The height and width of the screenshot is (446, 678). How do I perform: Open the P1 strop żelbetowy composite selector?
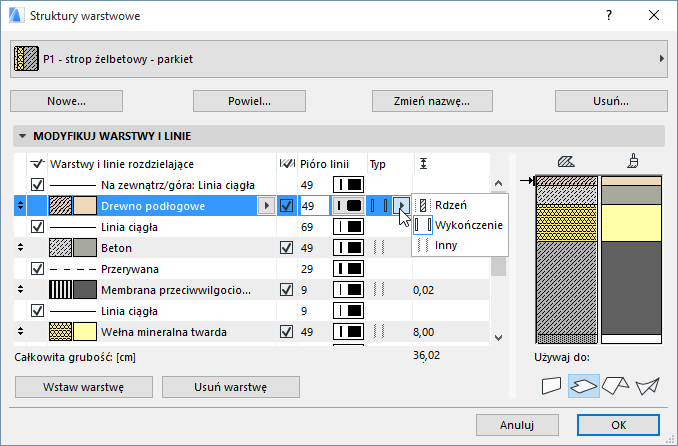pos(339,59)
